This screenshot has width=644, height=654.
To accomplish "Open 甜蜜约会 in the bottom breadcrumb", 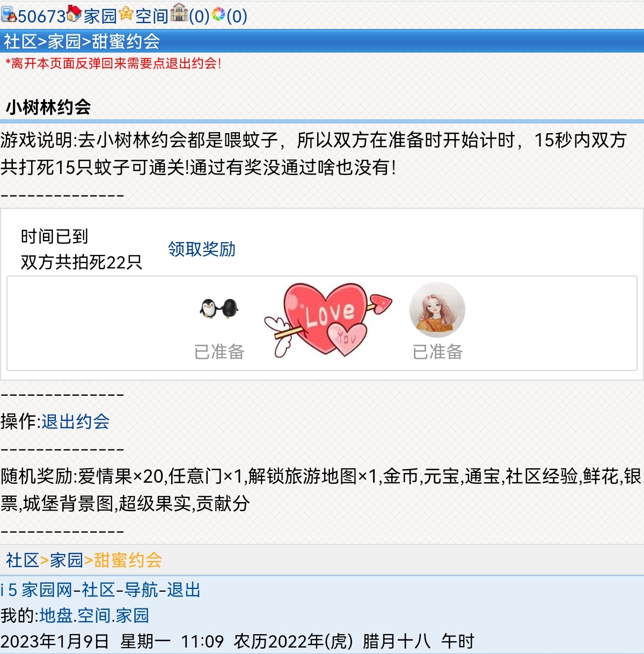I will [128, 560].
